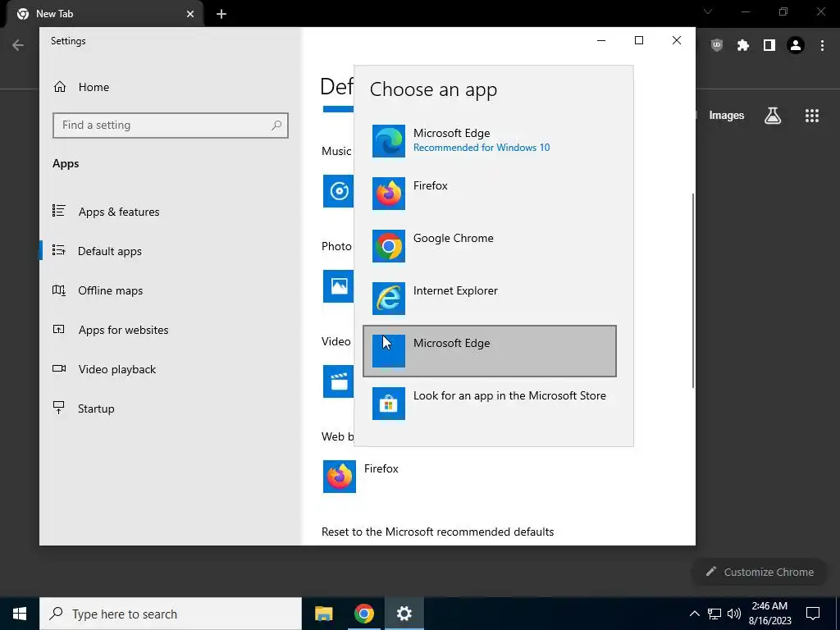Close the New Tab tab in Chrome
840x630 pixels.
tap(190, 14)
